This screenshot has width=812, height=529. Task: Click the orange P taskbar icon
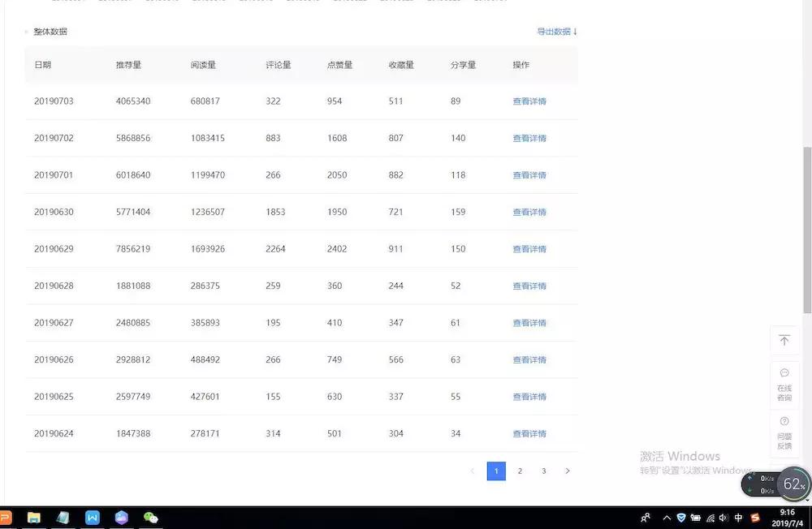tap(5, 517)
